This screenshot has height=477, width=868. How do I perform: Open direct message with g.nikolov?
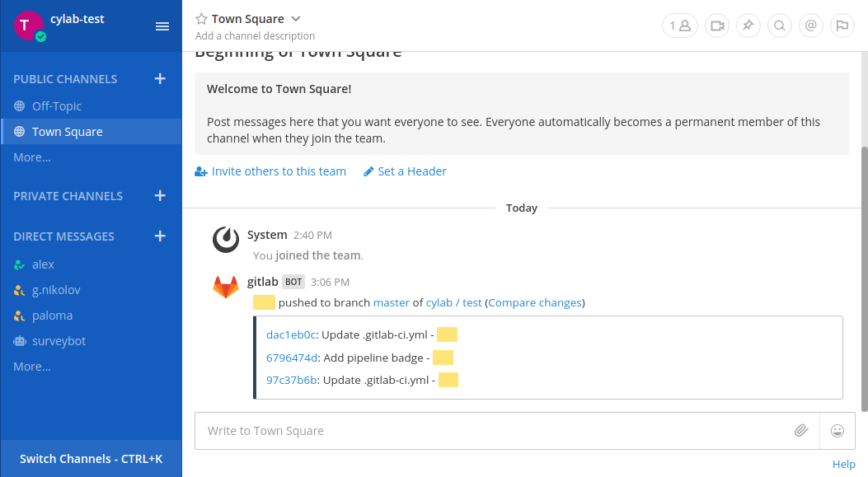point(91,289)
